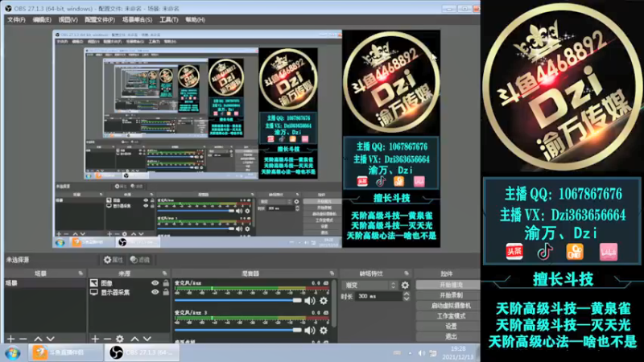The height and width of the screenshot is (362, 644).
Task: Select the 图像 source row
Action: click(x=129, y=283)
